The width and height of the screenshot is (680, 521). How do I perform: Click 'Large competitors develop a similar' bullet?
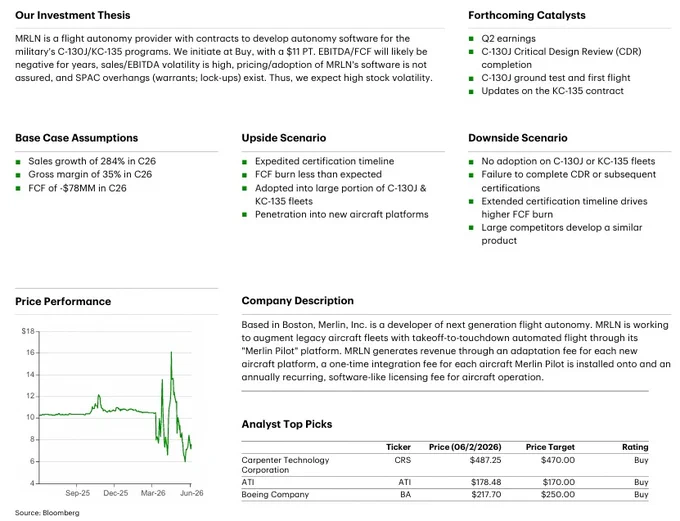(562, 227)
